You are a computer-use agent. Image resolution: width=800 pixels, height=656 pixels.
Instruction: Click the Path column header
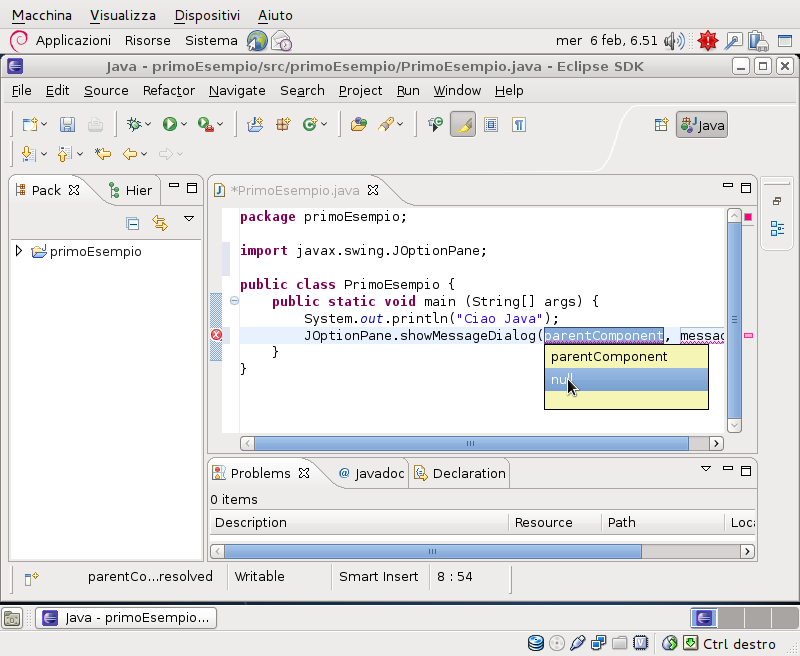(x=663, y=522)
